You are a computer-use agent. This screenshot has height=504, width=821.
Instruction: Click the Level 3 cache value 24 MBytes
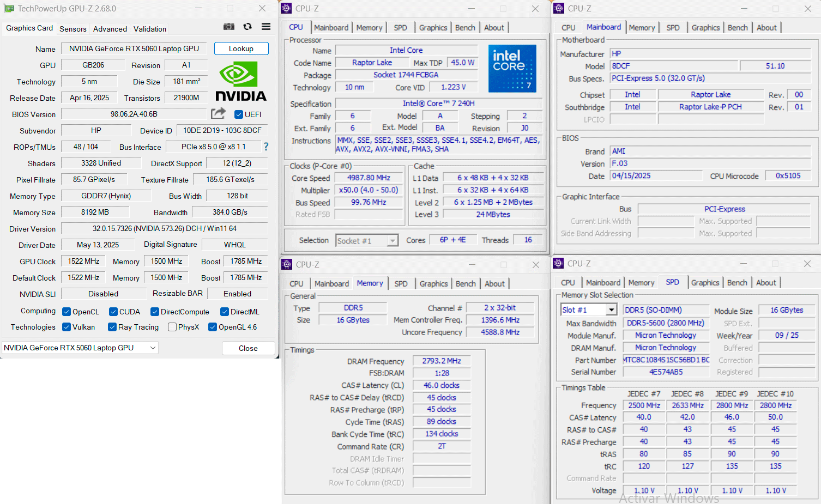click(x=493, y=215)
